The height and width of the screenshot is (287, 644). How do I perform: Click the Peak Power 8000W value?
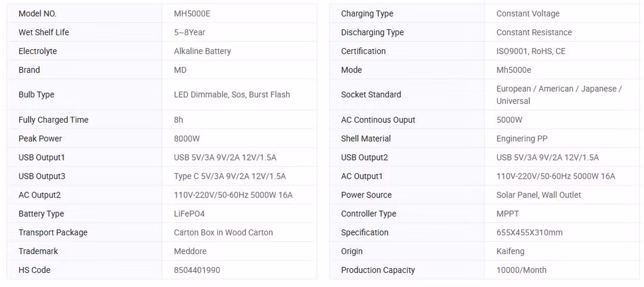click(x=187, y=139)
